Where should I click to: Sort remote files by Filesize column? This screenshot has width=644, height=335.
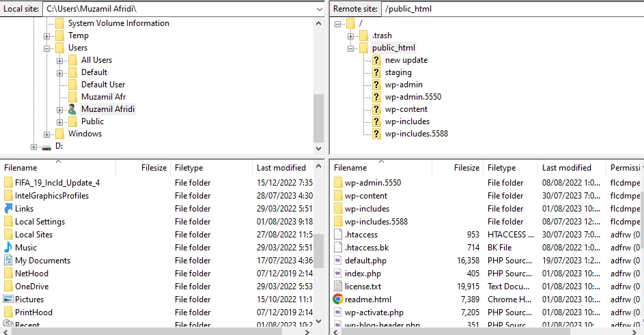[458, 168]
